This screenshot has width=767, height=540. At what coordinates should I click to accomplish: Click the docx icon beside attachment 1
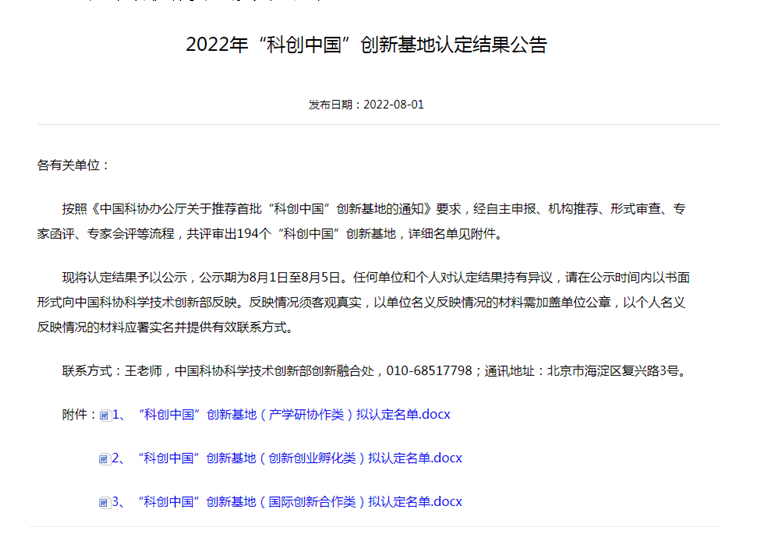[104, 415]
